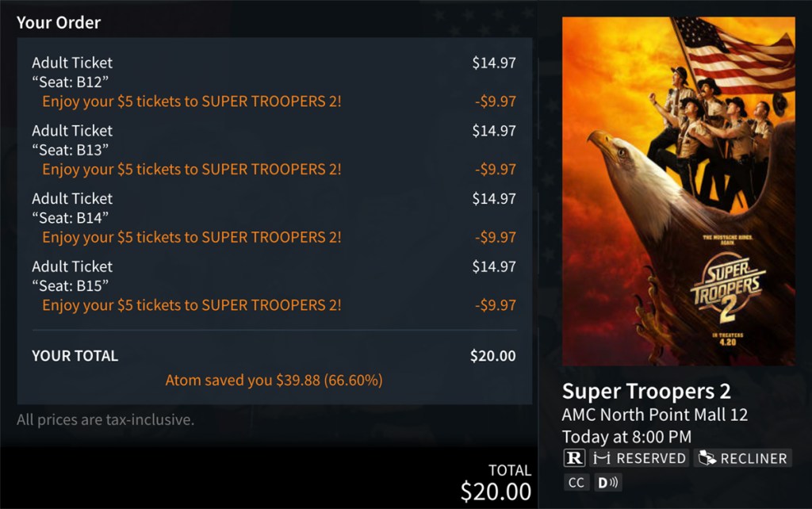Click the CC closed captions icon
This screenshot has height=509, width=812.
click(576, 482)
